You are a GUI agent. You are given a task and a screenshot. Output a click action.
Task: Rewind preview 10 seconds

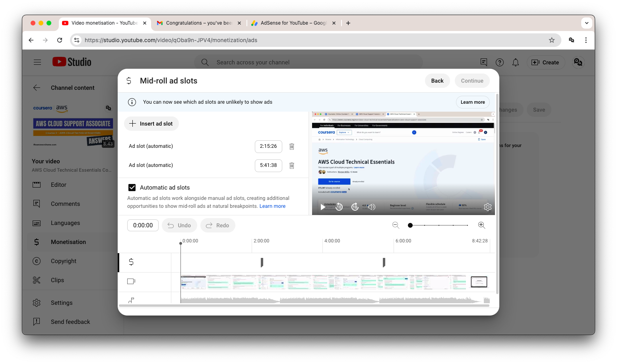coord(339,207)
